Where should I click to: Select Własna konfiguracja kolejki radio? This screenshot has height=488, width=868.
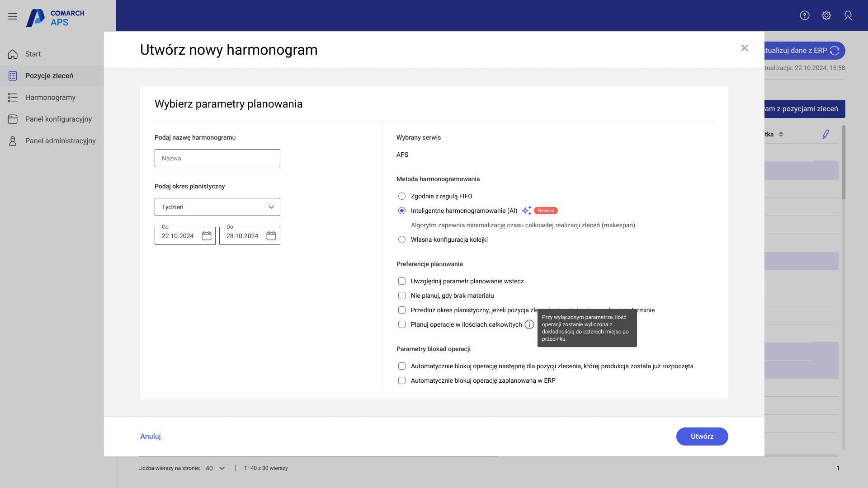tap(402, 239)
